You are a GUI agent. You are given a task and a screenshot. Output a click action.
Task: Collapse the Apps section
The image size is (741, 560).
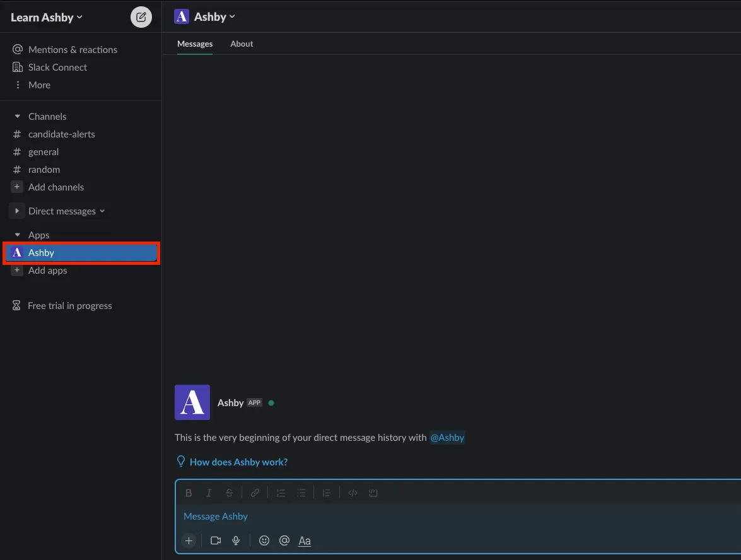click(18, 235)
